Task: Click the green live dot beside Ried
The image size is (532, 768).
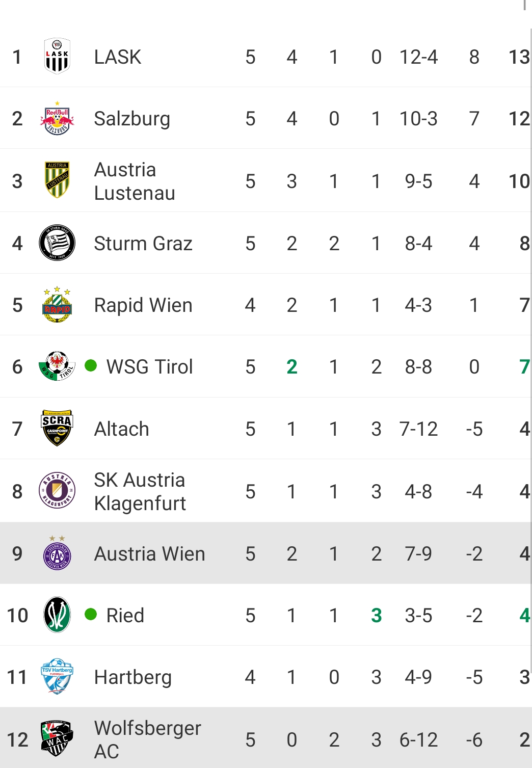Action: [91, 614]
